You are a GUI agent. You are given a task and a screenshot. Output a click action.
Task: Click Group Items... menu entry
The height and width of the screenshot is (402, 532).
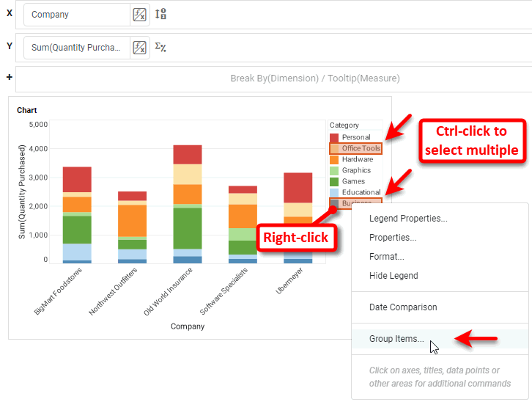(x=396, y=339)
